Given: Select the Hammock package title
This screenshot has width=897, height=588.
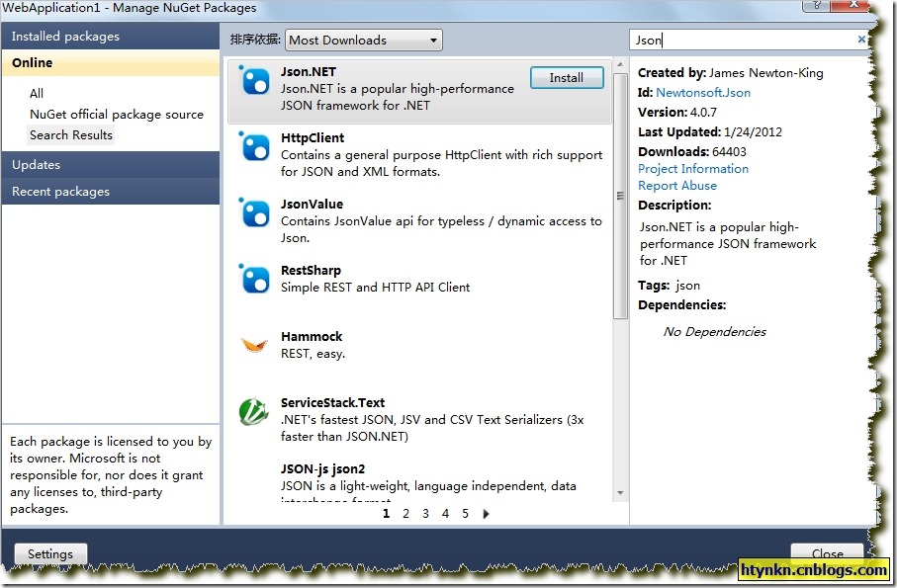Looking at the screenshot, I should (x=312, y=337).
